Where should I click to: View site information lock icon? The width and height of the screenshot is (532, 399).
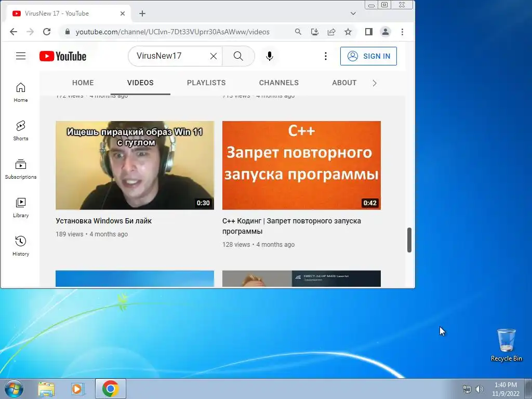coord(68,32)
